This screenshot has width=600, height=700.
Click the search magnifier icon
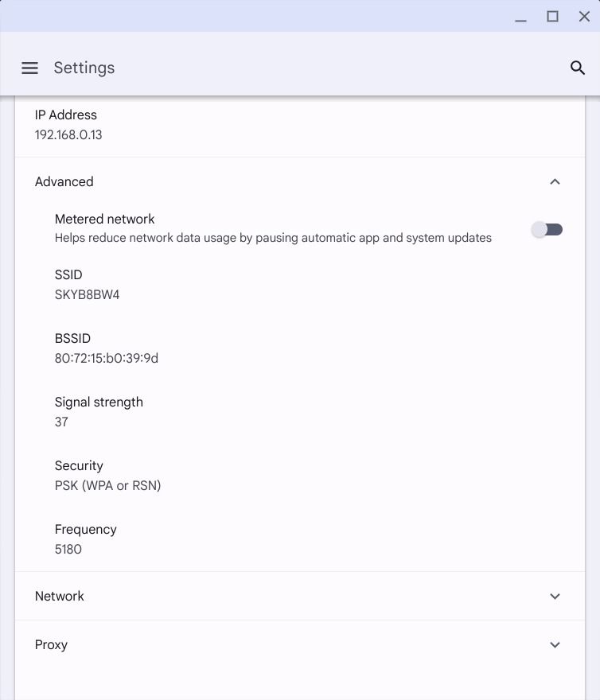pos(577,68)
